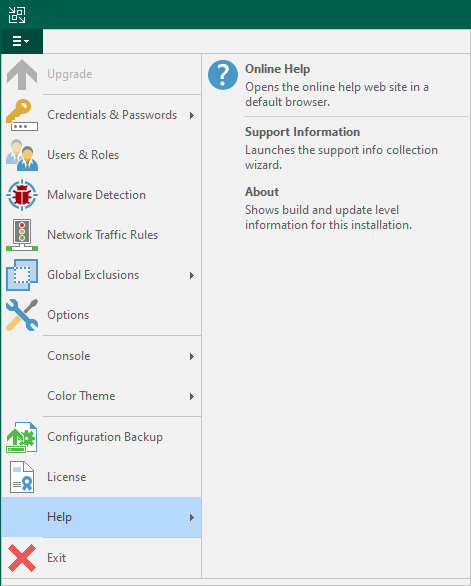Click the Global Exclusions squares icon
This screenshot has width=471, height=586.
pos(22,275)
